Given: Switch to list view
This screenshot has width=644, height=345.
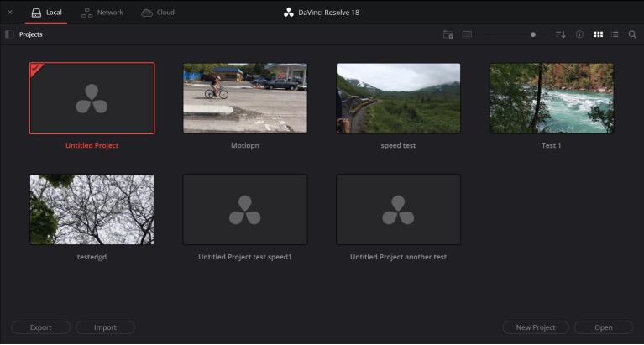Looking at the screenshot, I should [x=615, y=34].
